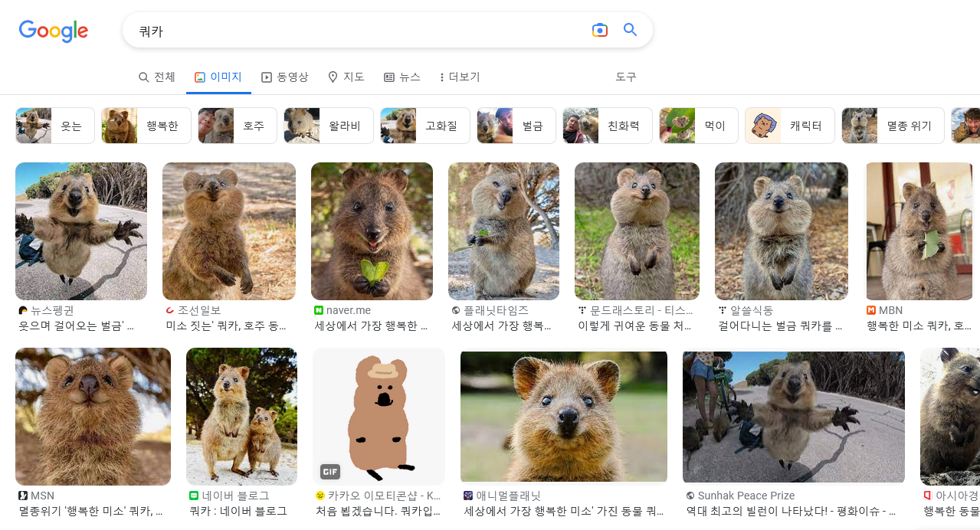Open the 동영상 tab

[285, 77]
